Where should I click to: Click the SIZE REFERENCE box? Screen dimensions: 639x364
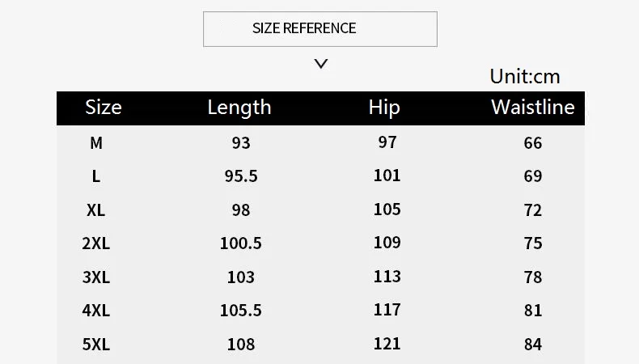pos(320,29)
